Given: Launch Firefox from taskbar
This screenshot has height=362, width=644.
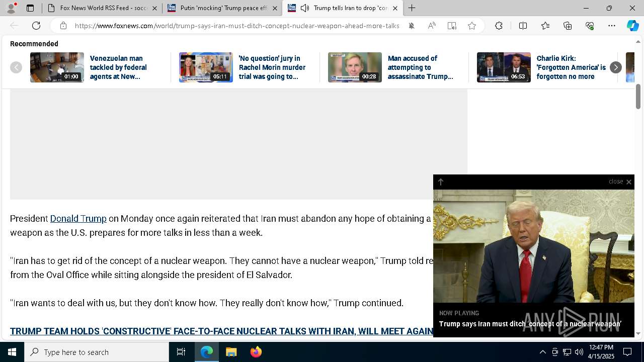Looking at the screenshot, I should click(x=256, y=352).
